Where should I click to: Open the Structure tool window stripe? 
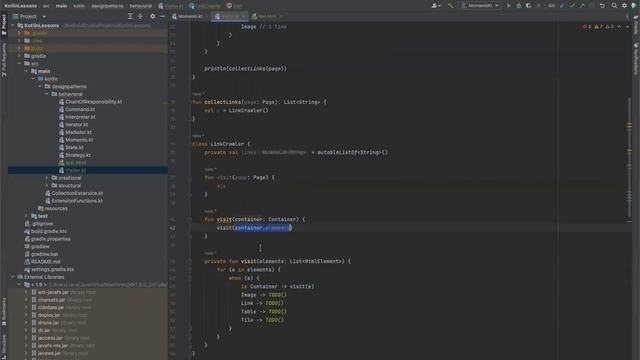pos(4,346)
